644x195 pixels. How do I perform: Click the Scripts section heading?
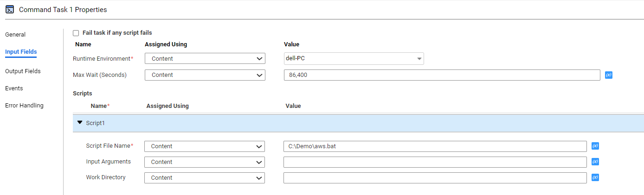(83, 94)
